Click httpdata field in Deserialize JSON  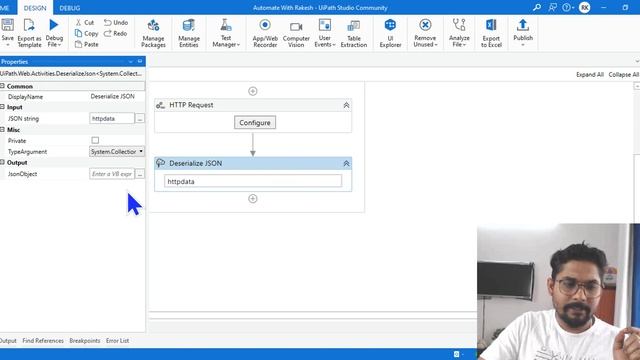[253, 181]
